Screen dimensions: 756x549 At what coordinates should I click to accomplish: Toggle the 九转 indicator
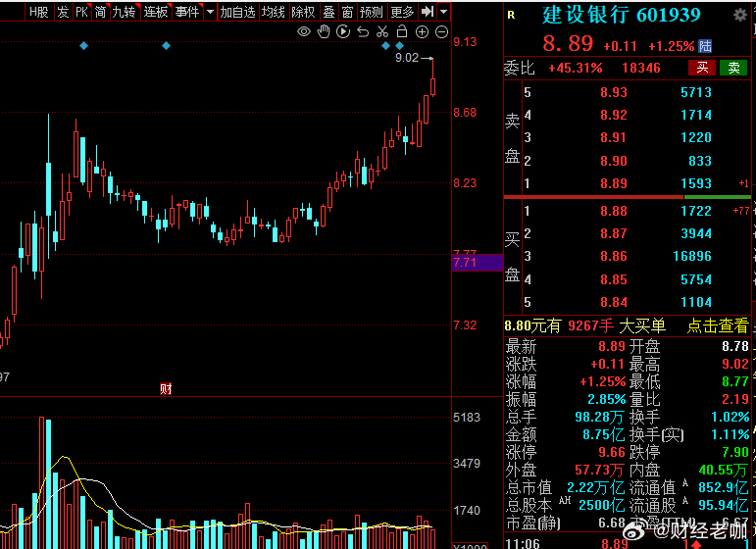click(x=125, y=12)
